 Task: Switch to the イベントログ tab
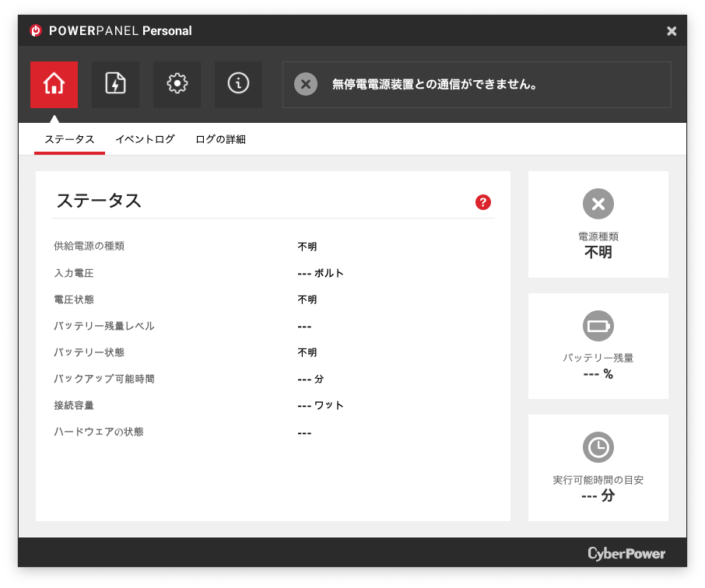pyautogui.click(x=145, y=139)
